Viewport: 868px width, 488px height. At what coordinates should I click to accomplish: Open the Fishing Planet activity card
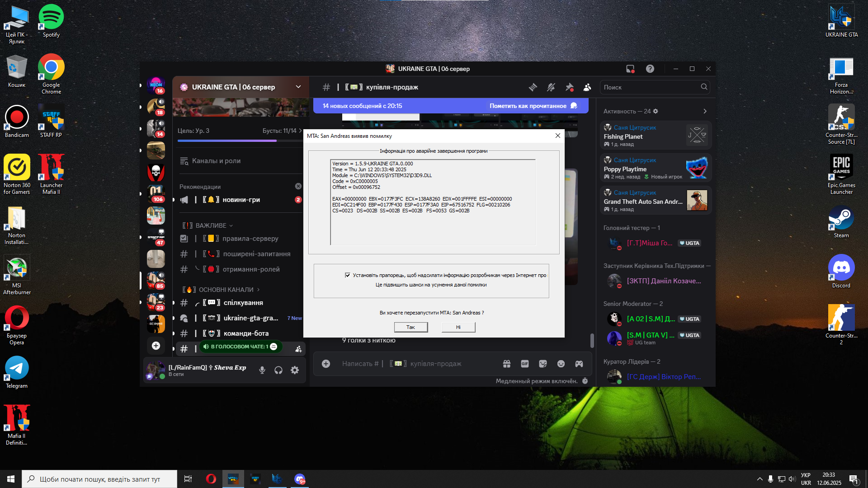(x=656, y=135)
